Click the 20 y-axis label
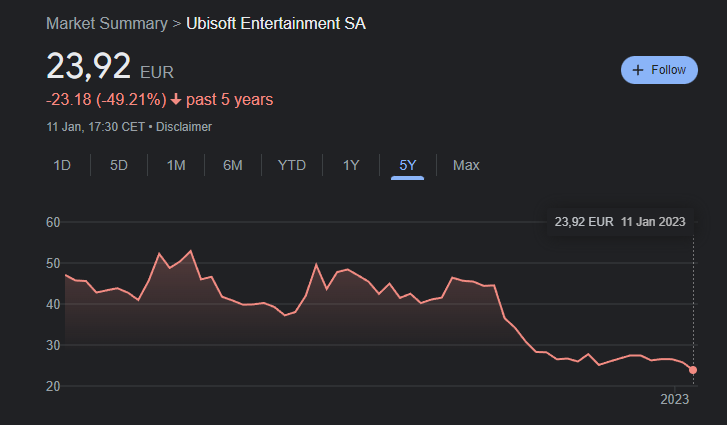727x425 pixels. (x=53, y=386)
